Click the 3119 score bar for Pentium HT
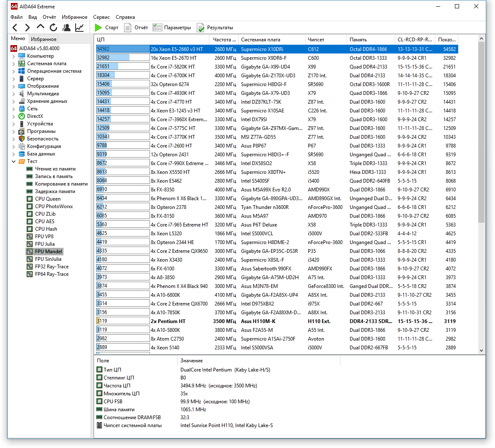The image size is (495, 448). pyautogui.click(x=123, y=321)
